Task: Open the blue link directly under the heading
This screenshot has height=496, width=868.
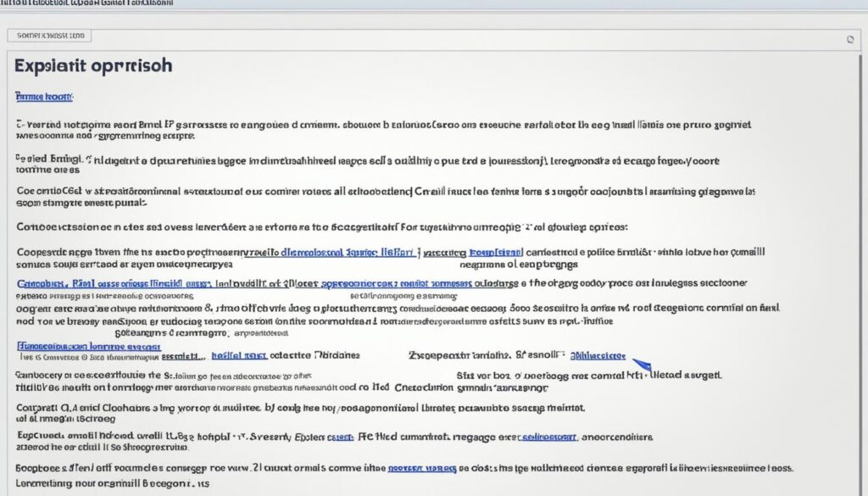Action: (x=44, y=98)
